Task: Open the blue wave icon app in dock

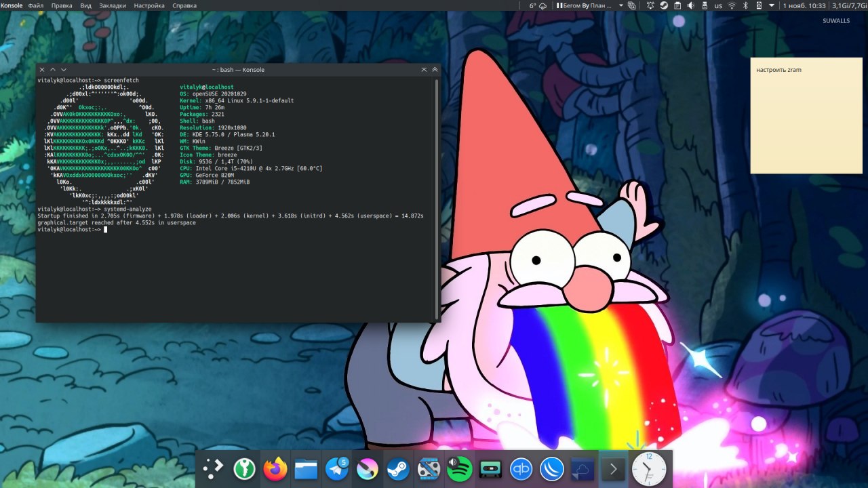Action: click(x=552, y=468)
